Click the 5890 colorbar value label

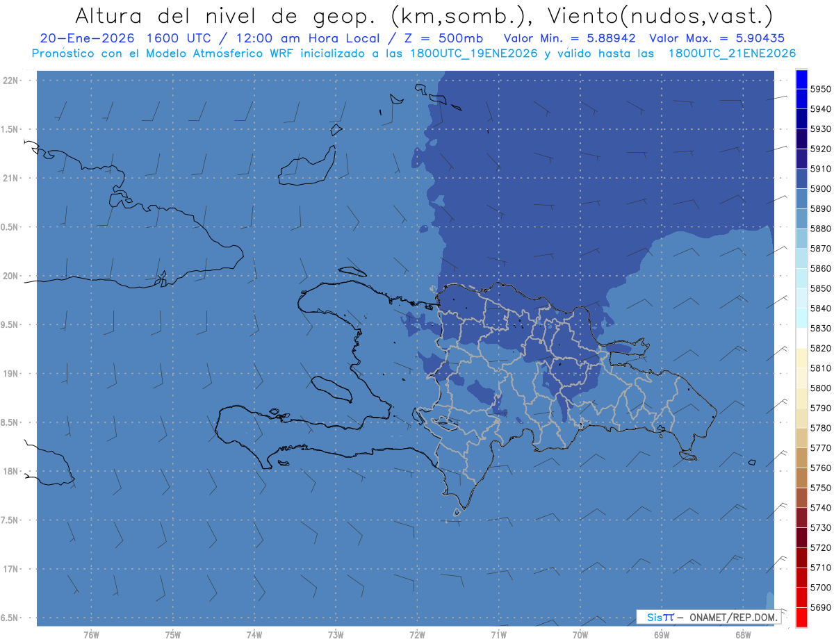click(820, 208)
